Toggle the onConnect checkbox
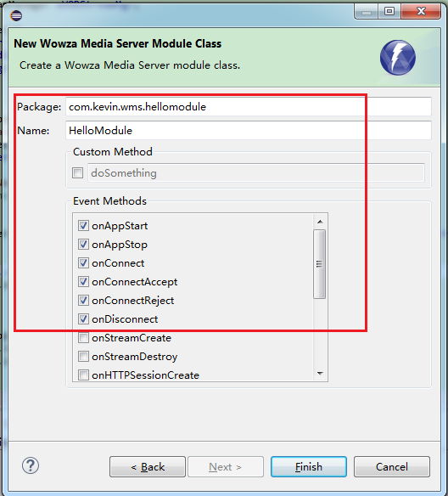The width and height of the screenshot is (448, 496). 83,263
